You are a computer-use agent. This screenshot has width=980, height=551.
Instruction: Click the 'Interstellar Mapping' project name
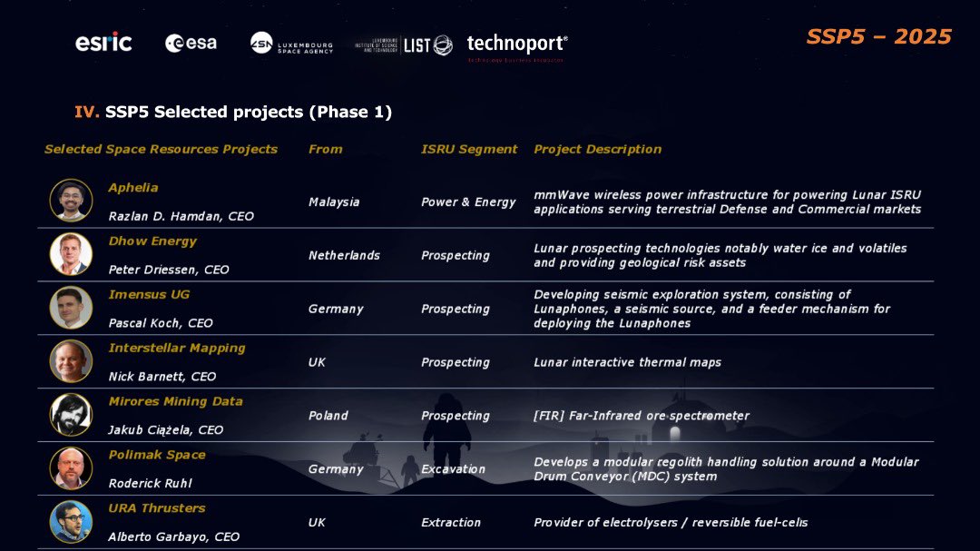point(177,349)
